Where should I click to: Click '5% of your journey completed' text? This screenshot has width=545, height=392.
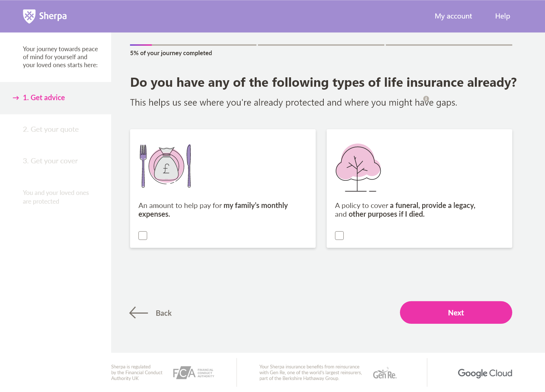[x=171, y=53]
